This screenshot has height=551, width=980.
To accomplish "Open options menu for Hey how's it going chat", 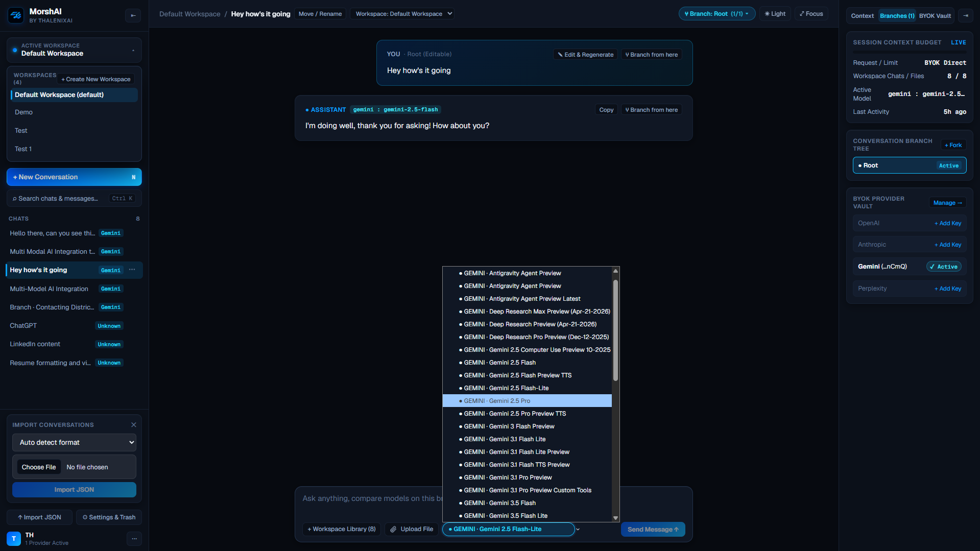I will [132, 270].
